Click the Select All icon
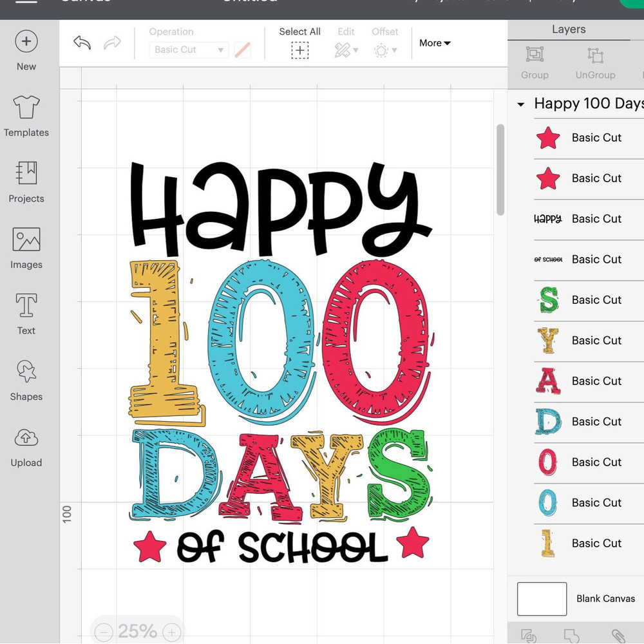Viewport: 644px width, 644px height. pyautogui.click(x=299, y=49)
